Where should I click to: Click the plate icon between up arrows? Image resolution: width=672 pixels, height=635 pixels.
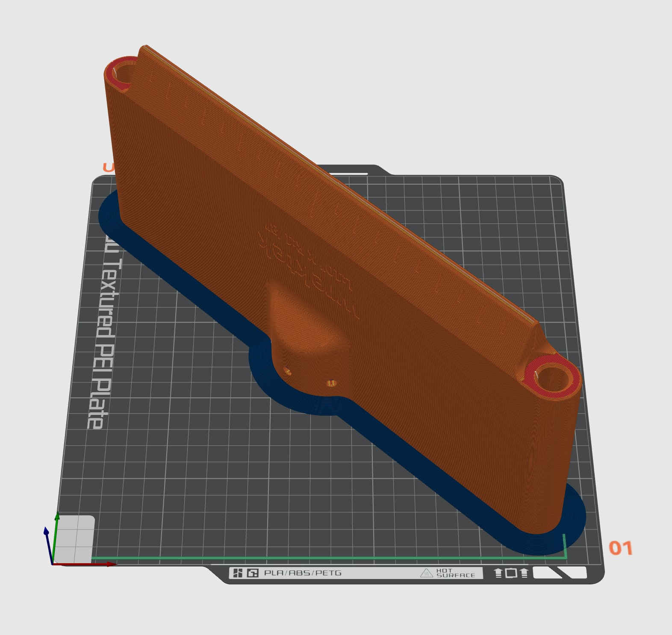[x=511, y=573]
